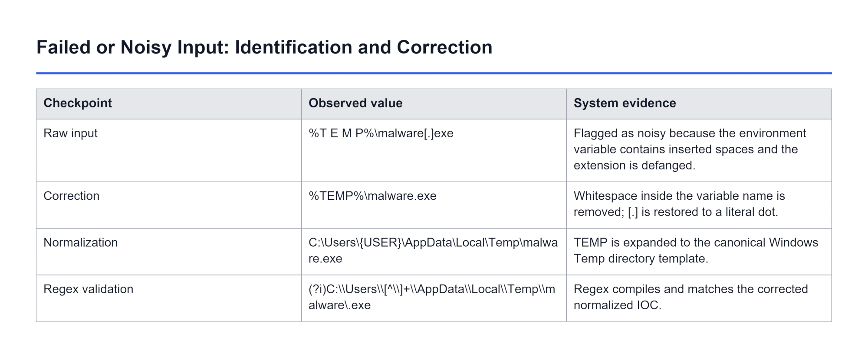Click the Normalization checkpoint cell
This screenshot has height=364, width=868.
[x=169, y=251]
